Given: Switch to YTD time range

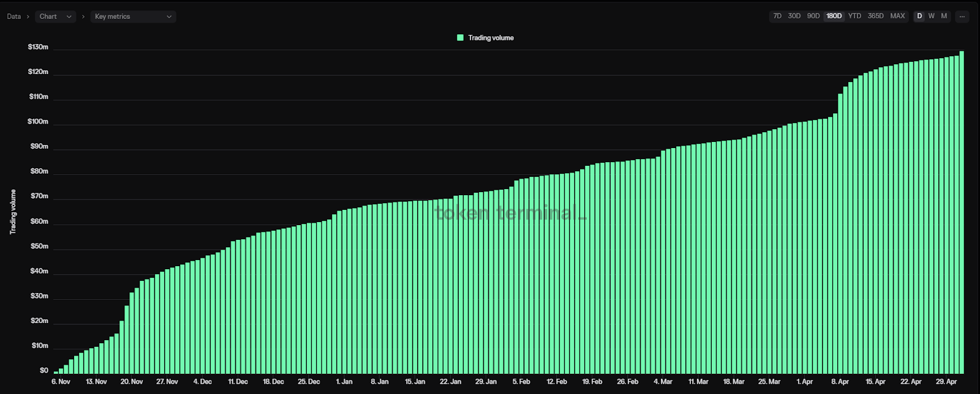Looking at the screenshot, I should [x=854, y=16].
